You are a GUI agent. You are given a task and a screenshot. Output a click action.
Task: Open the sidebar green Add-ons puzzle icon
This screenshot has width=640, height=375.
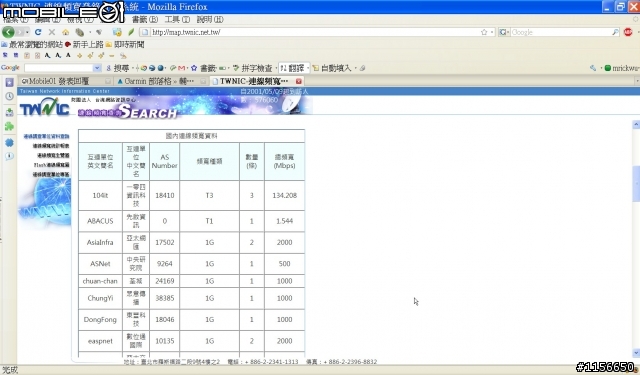tap(9, 126)
